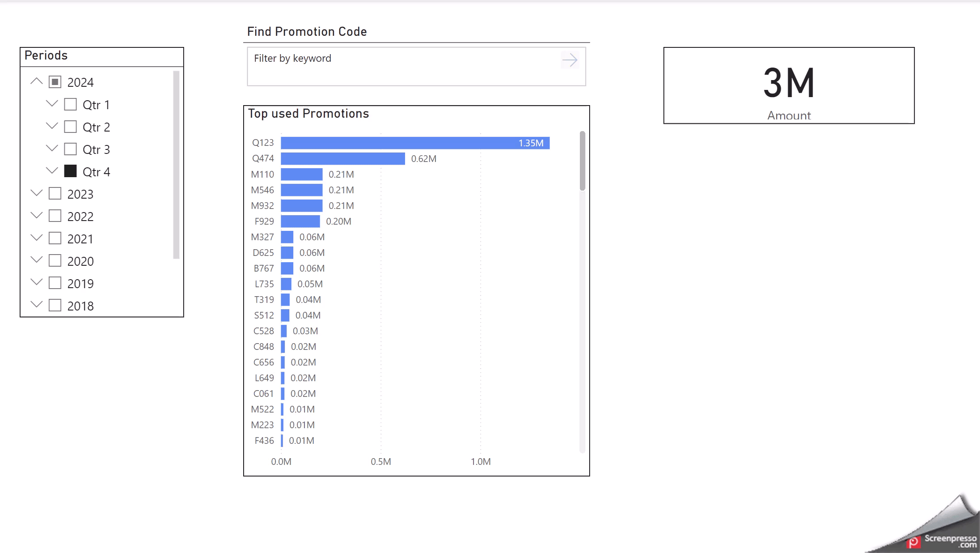Viewport: 980px width, 553px height.
Task: Expand Qtr 4 to show months
Action: pyautogui.click(x=52, y=170)
